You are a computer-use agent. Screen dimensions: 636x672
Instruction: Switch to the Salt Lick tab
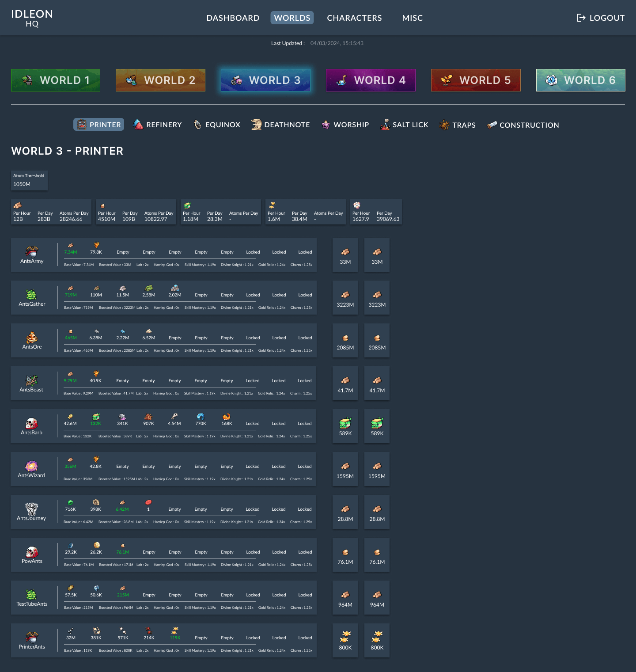click(x=404, y=125)
